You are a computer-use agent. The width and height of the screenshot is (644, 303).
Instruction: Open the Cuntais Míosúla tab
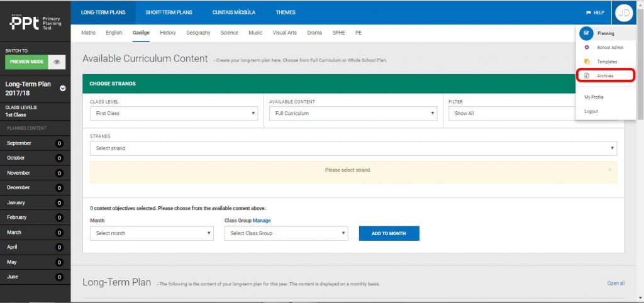234,13
